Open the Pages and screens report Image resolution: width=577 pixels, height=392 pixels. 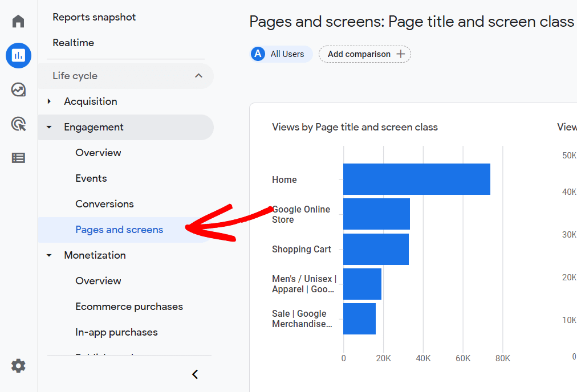(119, 230)
